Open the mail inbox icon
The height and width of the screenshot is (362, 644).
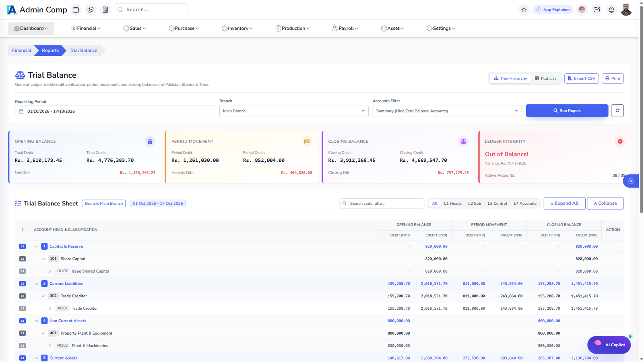point(597,10)
